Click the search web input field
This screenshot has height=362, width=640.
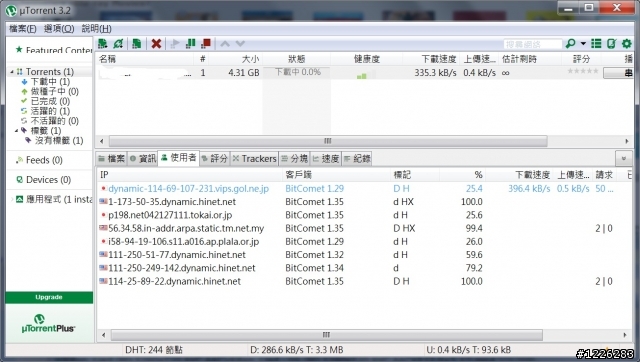(x=533, y=44)
